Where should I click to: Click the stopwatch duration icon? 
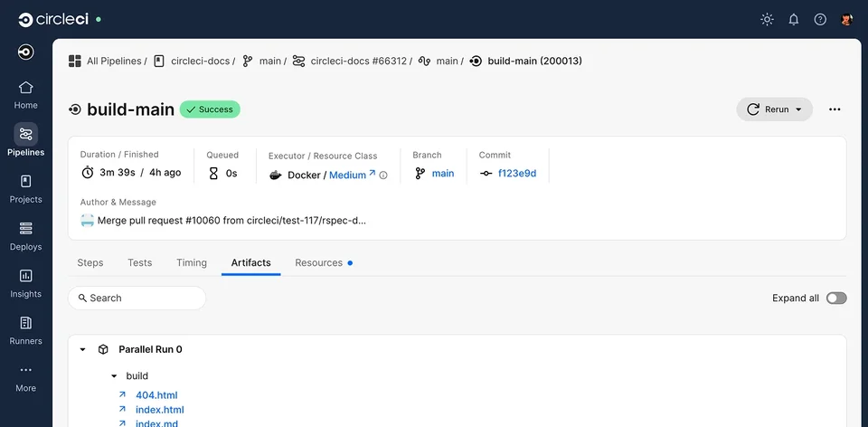coord(88,173)
